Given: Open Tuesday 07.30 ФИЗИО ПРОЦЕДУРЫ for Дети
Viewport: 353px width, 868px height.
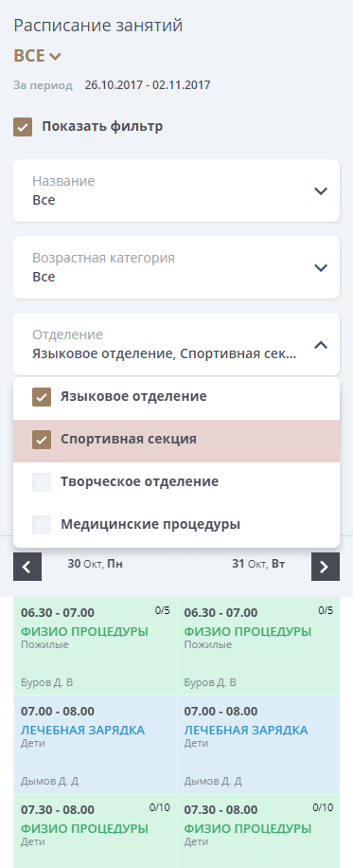Looking at the screenshot, I should 258,831.
